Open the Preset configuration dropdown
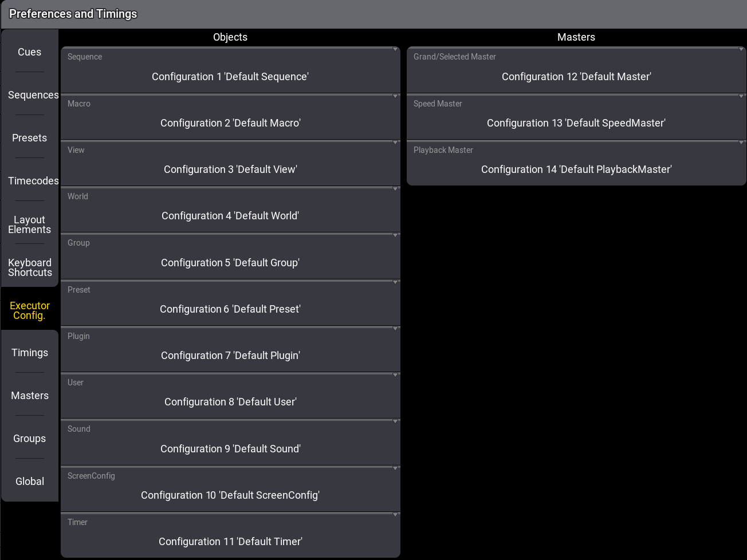 pyautogui.click(x=230, y=303)
